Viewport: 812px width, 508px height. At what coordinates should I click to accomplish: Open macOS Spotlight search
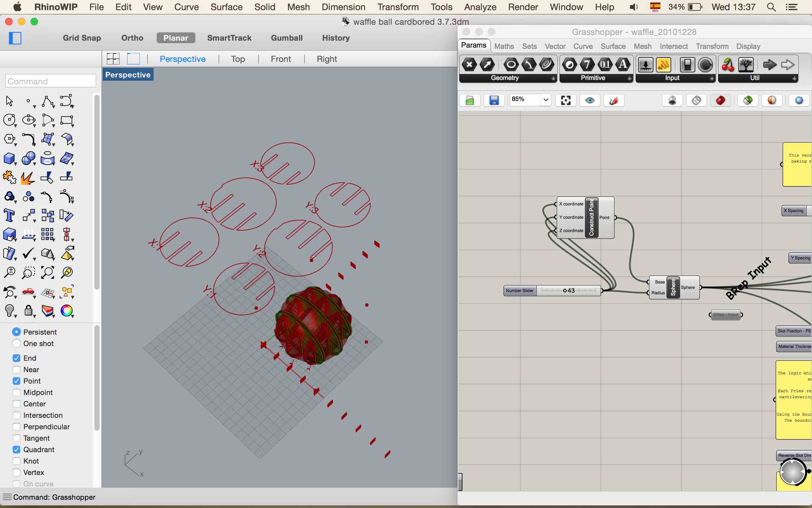771,7
